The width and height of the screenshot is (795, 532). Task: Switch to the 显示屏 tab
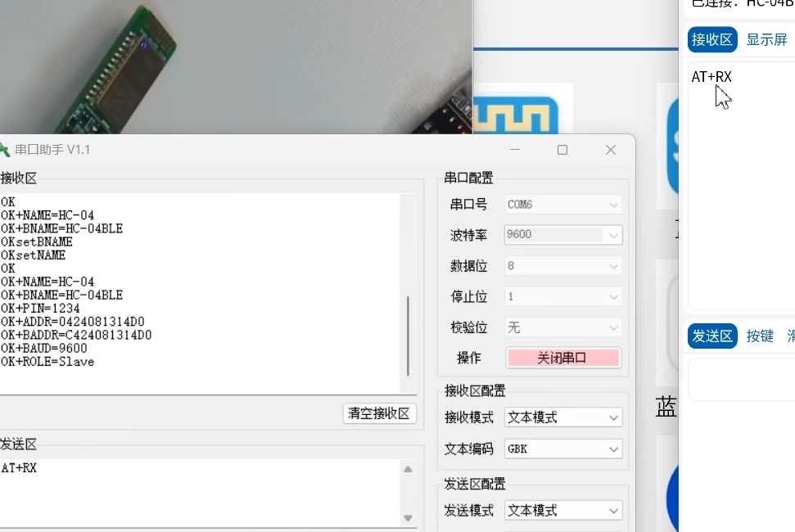(766, 38)
